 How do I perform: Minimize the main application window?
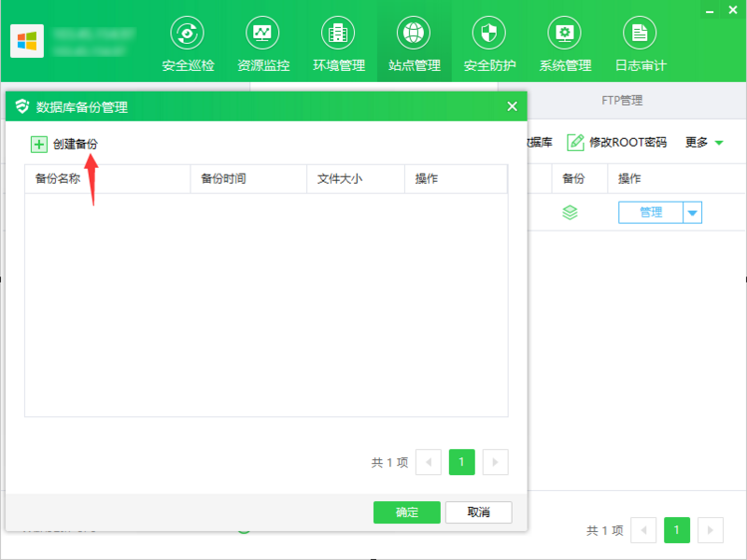click(x=710, y=10)
